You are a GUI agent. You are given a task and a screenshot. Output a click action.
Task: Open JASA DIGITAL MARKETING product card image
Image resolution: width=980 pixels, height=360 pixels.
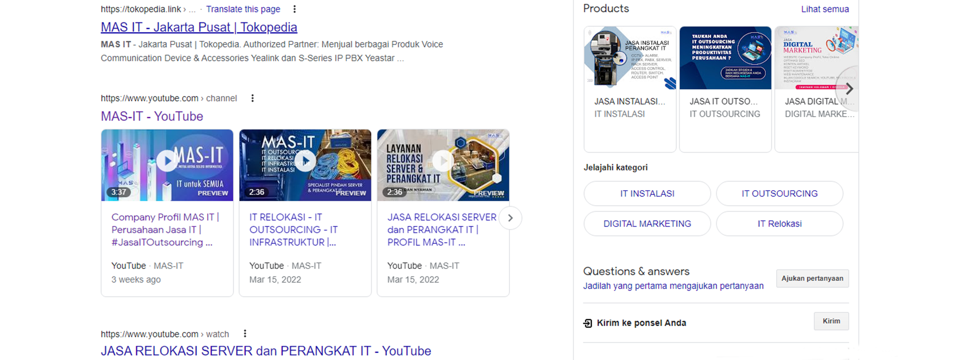coord(817,58)
